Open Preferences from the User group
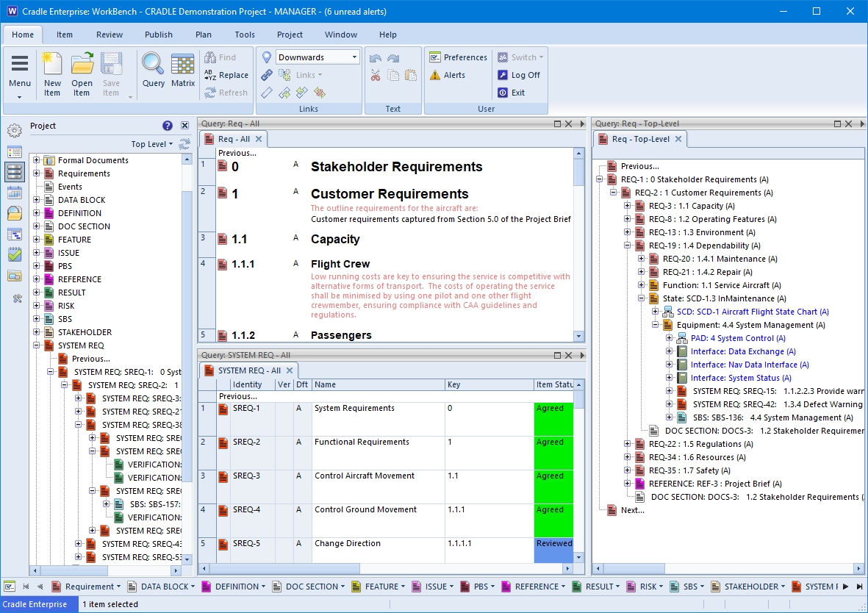The width and height of the screenshot is (868, 613). tap(459, 57)
